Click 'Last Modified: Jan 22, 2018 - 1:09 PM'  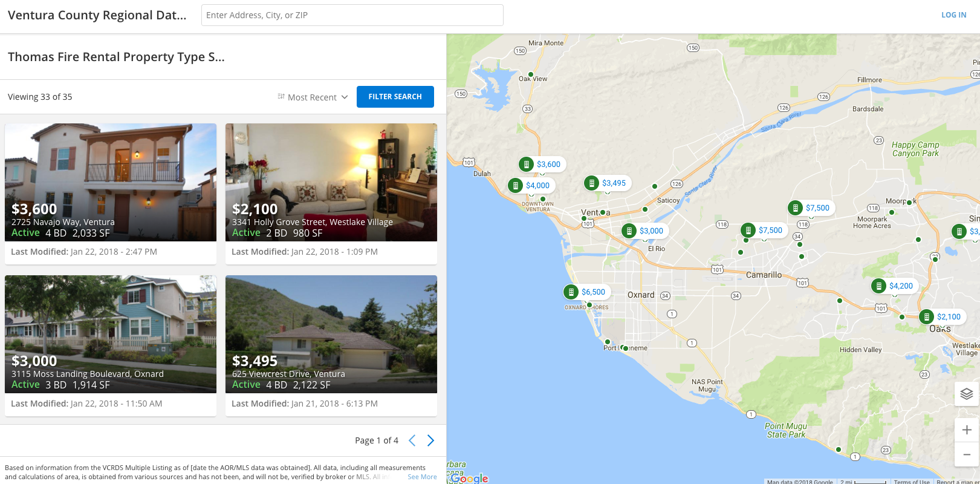tap(305, 252)
